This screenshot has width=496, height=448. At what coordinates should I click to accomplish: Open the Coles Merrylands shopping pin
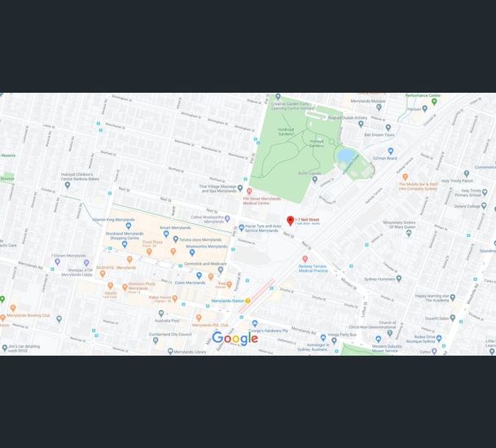[x=199, y=275]
